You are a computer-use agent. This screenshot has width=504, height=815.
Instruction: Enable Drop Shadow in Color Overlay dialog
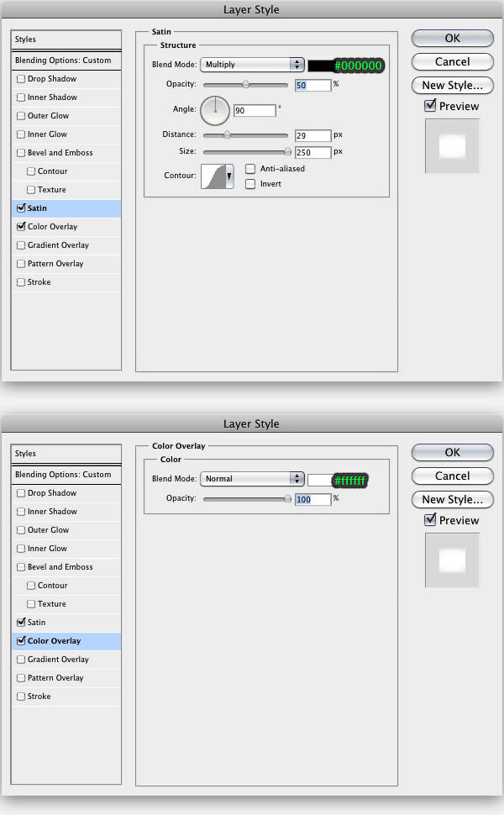click(21, 492)
